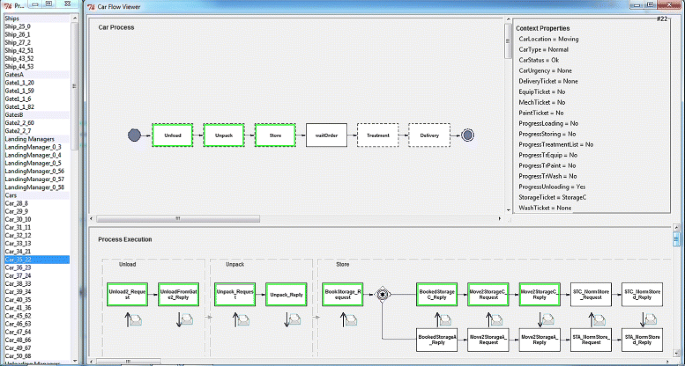Screen dimensions: 685x366
Task: Click the gateway diamond after BookStorage_Request
Action: tap(383, 294)
